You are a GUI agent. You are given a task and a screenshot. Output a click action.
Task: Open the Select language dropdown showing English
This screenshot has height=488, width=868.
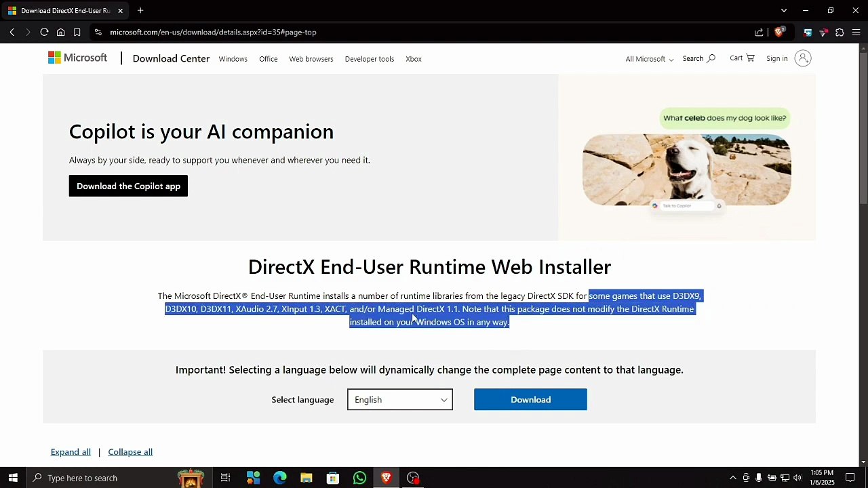coord(400,399)
